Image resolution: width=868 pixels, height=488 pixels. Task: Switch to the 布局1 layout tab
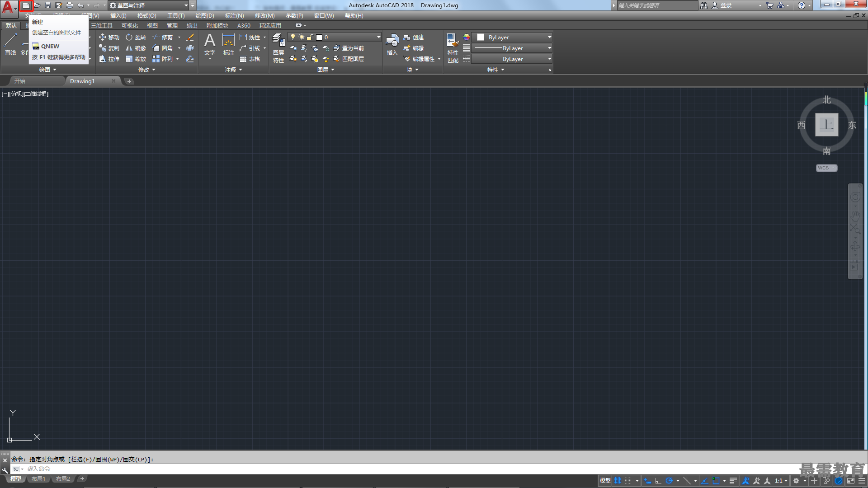(38, 479)
